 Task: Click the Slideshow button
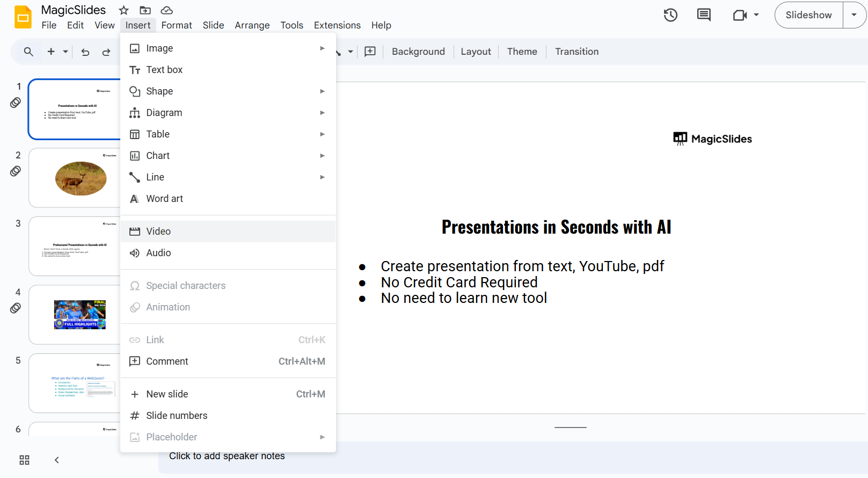coord(808,15)
